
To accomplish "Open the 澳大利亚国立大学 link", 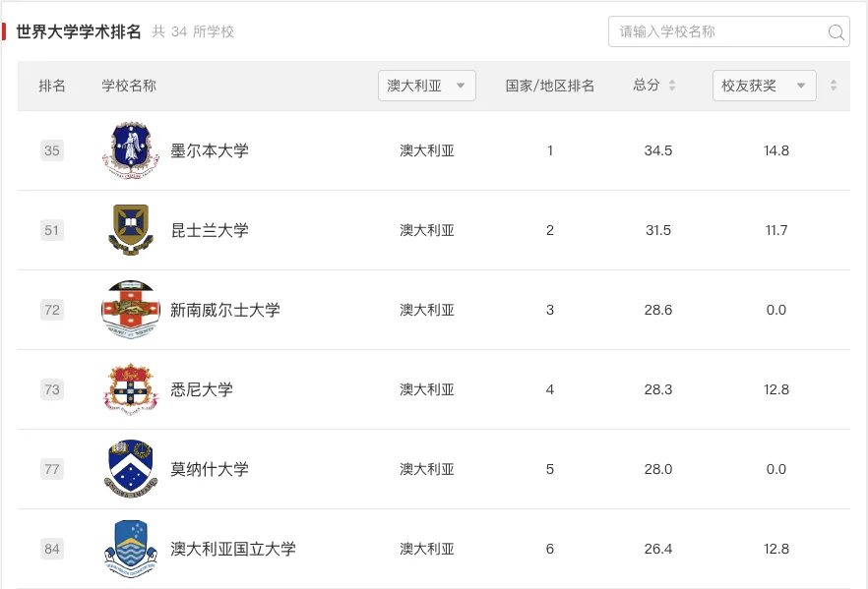I will tap(232, 549).
